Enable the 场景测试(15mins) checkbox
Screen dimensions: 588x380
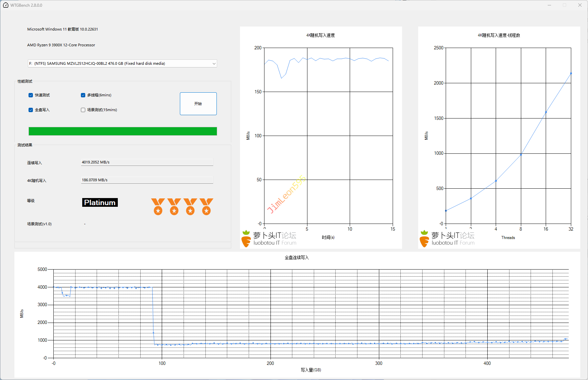(x=83, y=110)
